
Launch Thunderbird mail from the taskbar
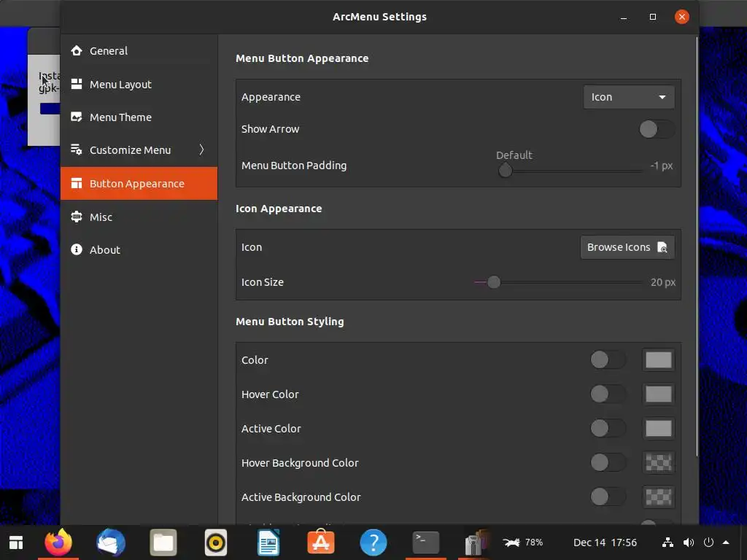tap(111, 542)
